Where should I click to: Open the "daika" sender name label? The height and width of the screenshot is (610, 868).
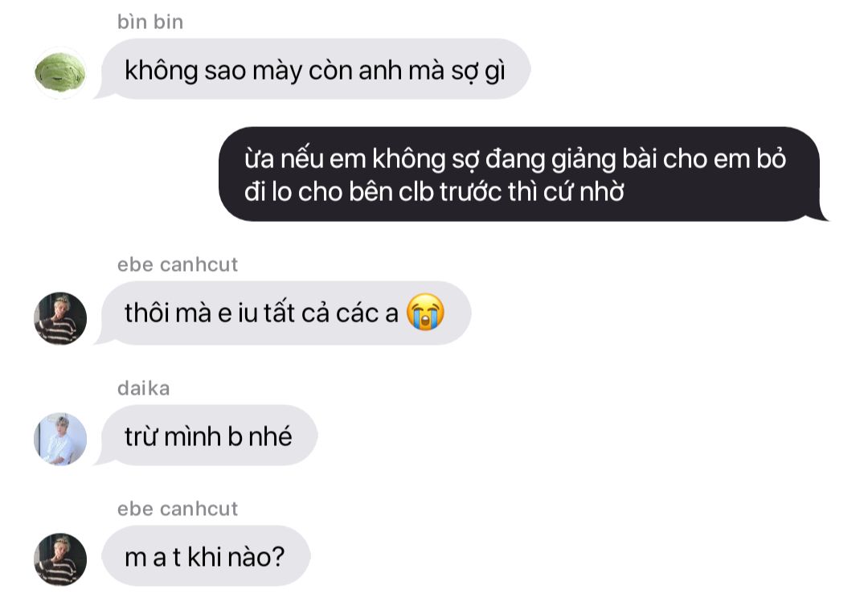[x=143, y=388]
